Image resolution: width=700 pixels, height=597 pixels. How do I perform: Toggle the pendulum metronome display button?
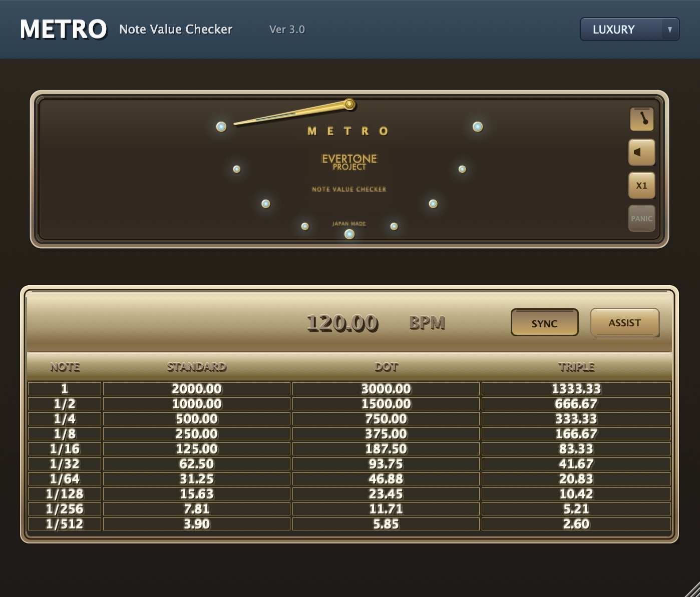pos(641,120)
